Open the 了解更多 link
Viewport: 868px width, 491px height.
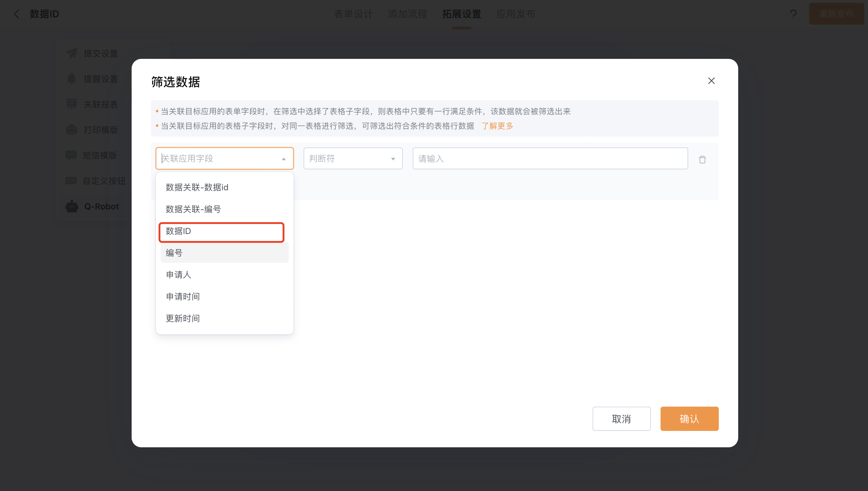tap(497, 126)
